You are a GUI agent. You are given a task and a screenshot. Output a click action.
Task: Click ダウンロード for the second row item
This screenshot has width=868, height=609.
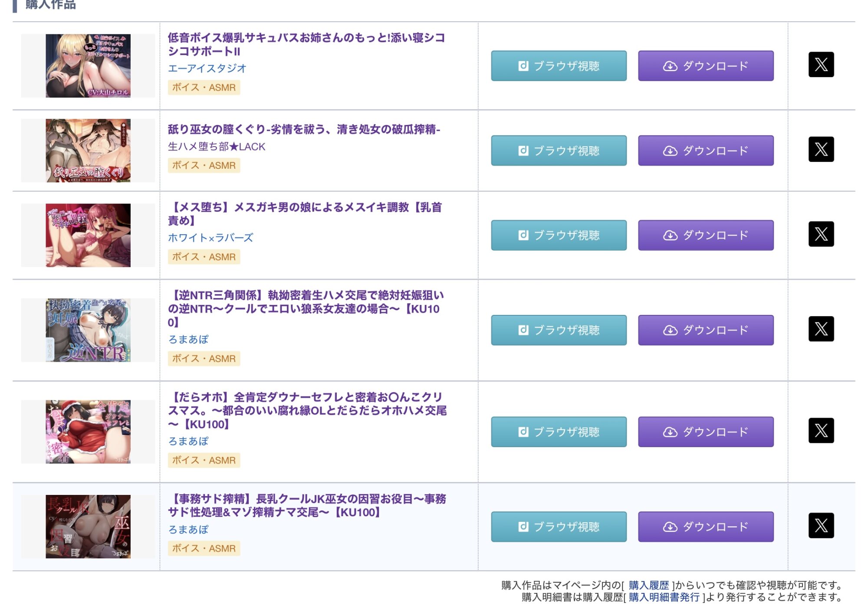pos(705,151)
